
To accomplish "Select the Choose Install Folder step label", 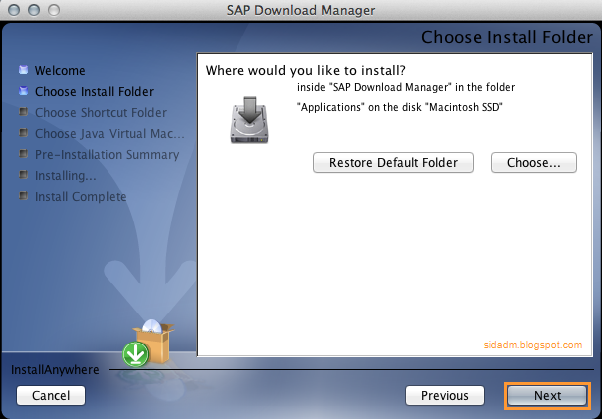I will pyautogui.click(x=94, y=91).
